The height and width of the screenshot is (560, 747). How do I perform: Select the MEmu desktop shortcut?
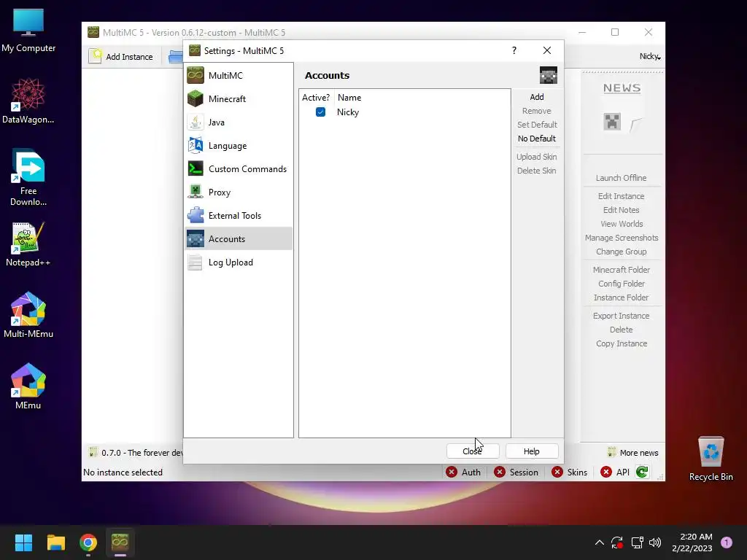pos(28,386)
